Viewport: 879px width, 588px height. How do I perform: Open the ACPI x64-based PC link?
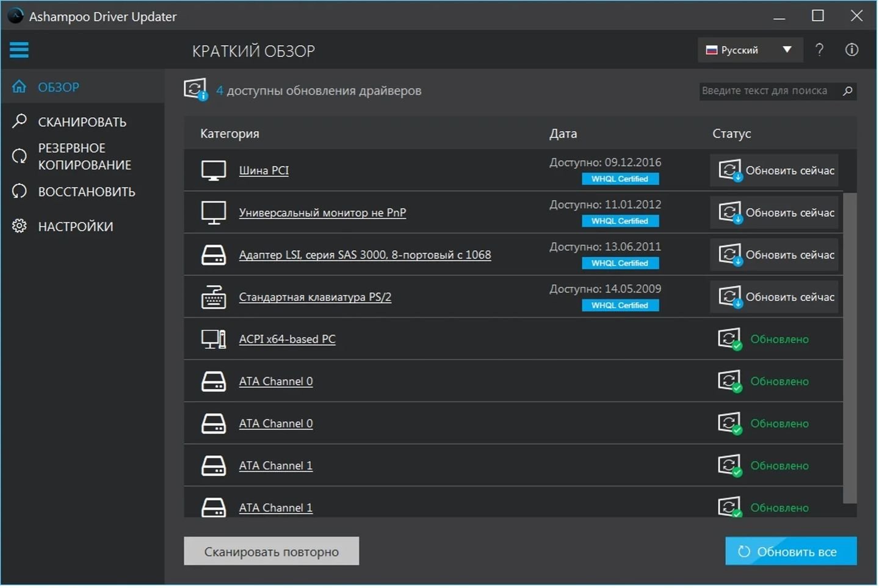[287, 339]
